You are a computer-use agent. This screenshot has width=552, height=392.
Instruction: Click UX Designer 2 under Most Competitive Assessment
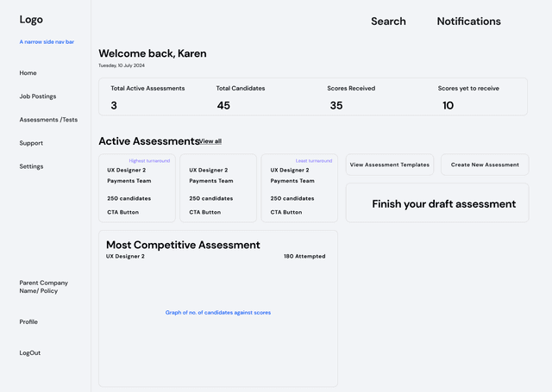tap(125, 256)
